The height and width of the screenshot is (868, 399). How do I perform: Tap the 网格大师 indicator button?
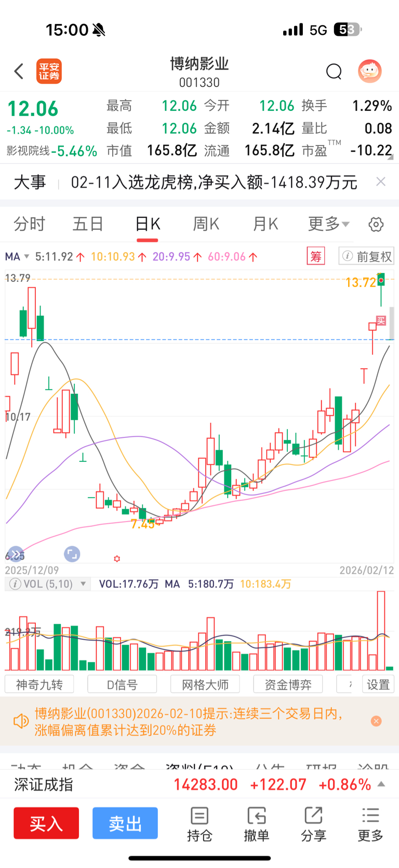pos(205,684)
